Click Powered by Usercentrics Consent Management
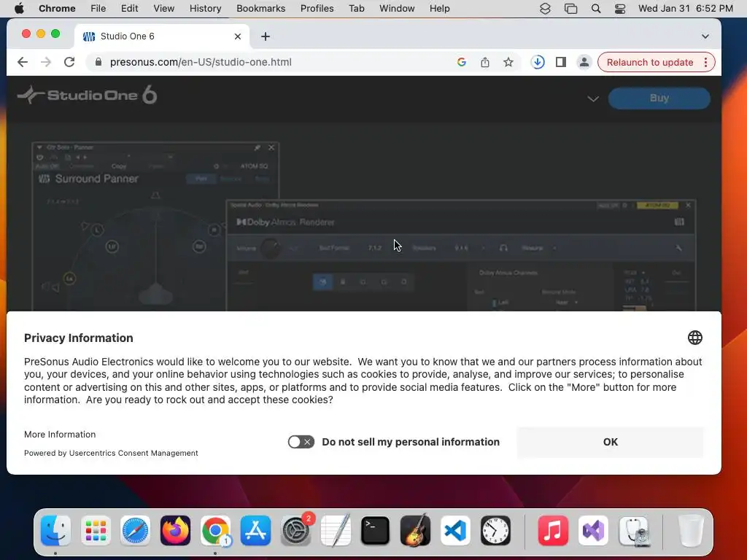 (111, 453)
